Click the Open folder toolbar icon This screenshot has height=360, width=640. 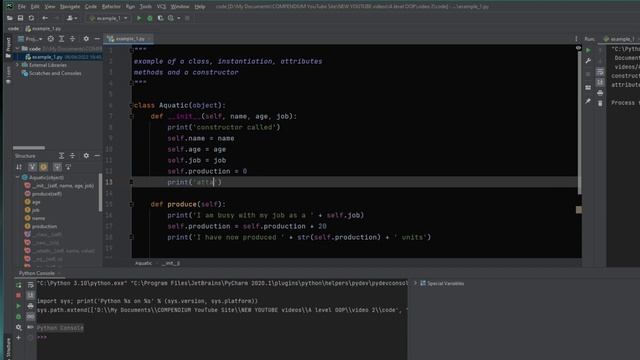click(x=9, y=18)
